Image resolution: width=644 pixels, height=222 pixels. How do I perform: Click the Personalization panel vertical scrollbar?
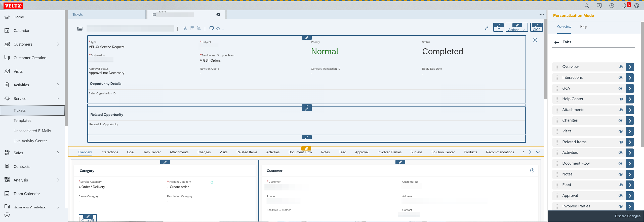click(x=642, y=84)
